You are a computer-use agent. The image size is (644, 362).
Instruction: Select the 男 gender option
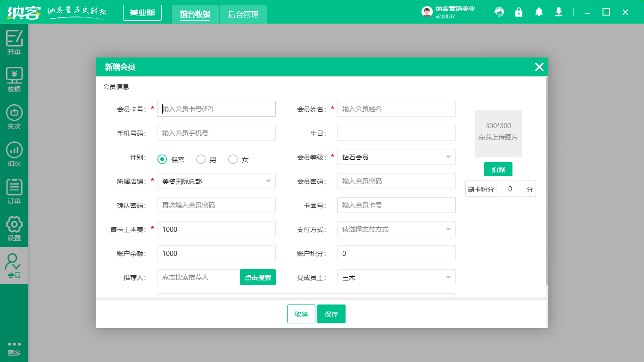pos(200,159)
